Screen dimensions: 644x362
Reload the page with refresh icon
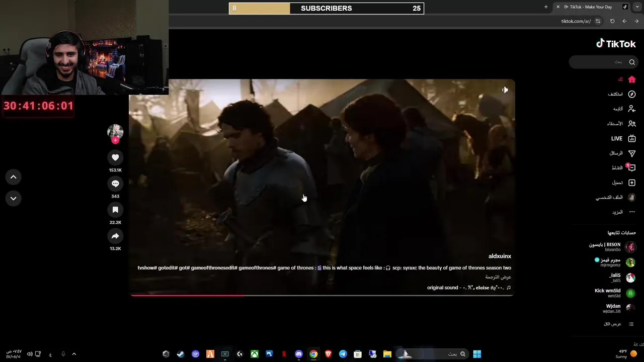click(x=612, y=21)
